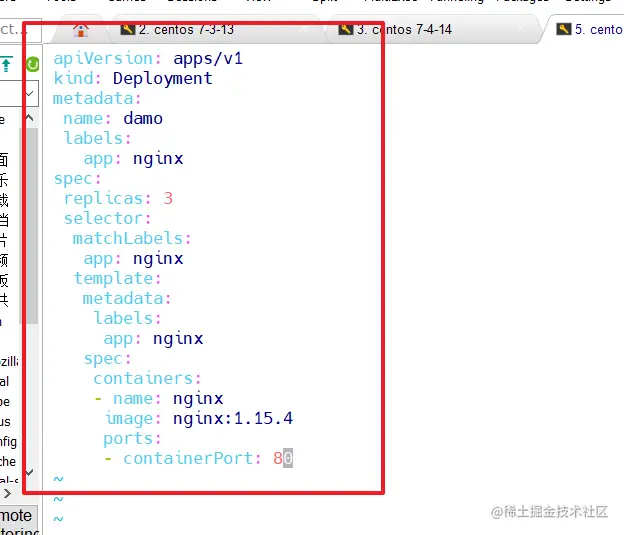Click the sidebar scrollbar down arrow

coord(29,473)
